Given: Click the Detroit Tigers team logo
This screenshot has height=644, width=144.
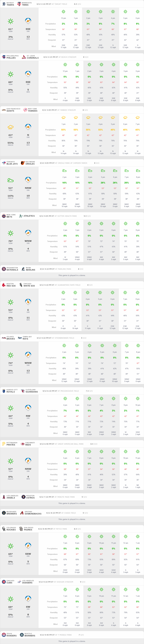Looking at the screenshot, I should [x=4, y=4].
